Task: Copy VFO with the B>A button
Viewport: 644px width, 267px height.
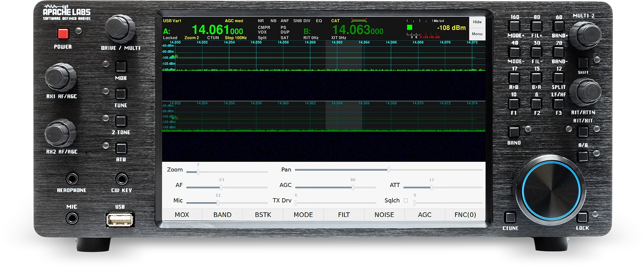Action: pos(537,77)
